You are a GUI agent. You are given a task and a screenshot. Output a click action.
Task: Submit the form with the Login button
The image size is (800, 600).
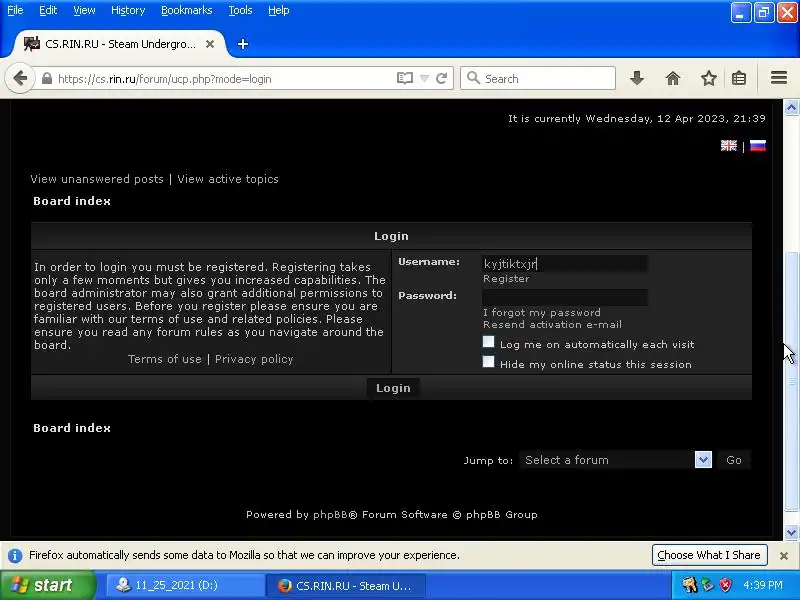[x=393, y=388]
